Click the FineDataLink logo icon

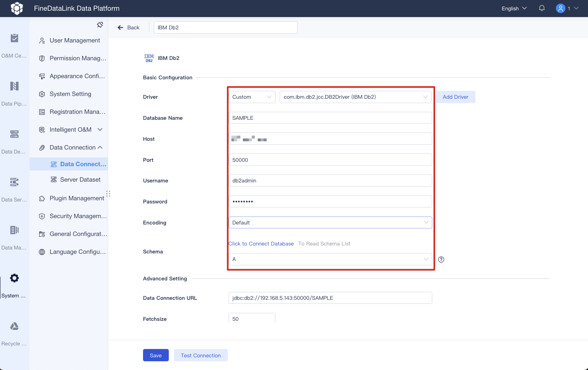(17, 8)
